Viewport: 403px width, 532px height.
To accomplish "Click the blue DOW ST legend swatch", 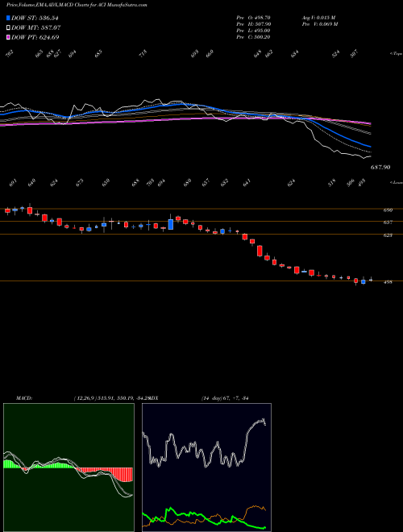I will pos(8,18).
